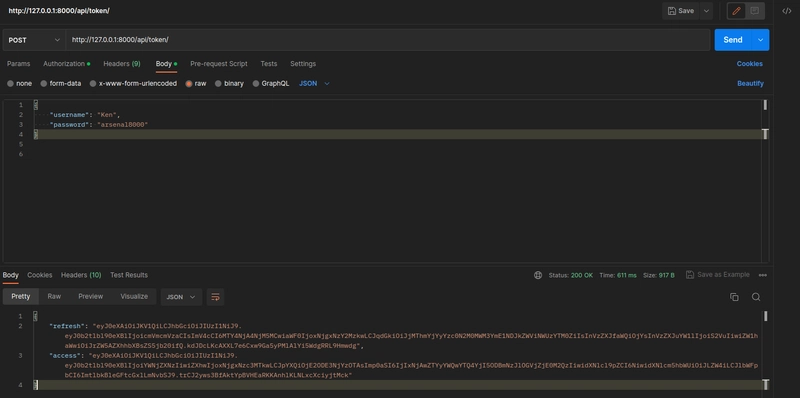The image size is (800, 398).
Task: Select the form-data body type
Action: tap(61, 83)
